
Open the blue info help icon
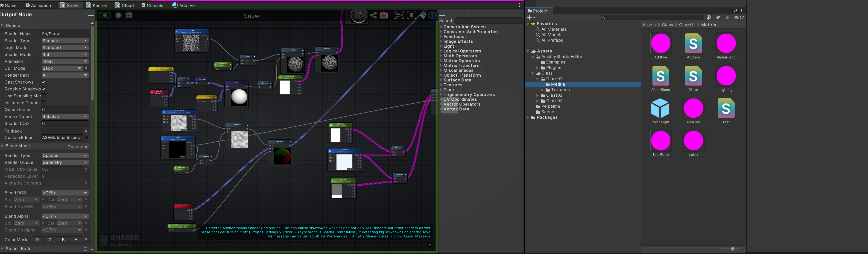click(x=432, y=15)
